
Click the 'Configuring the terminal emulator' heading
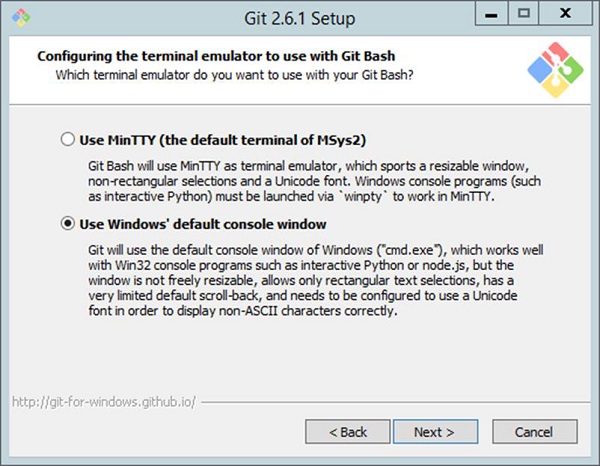180,56
